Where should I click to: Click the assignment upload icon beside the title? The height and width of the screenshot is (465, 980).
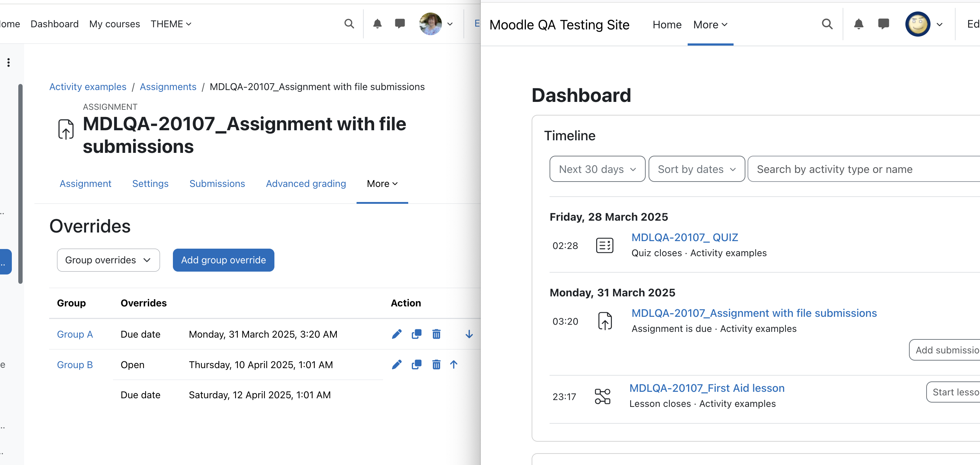tap(66, 129)
